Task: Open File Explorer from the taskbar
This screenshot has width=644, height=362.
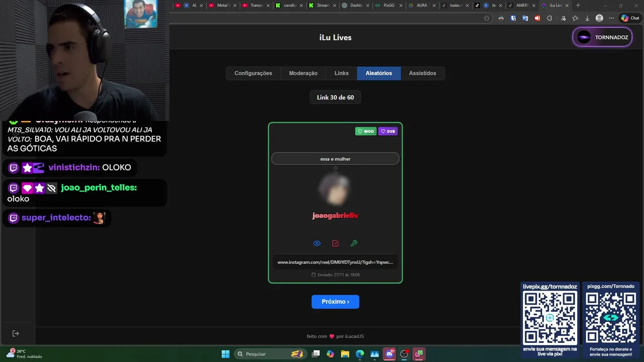Action: pyautogui.click(x=345, y=354)
